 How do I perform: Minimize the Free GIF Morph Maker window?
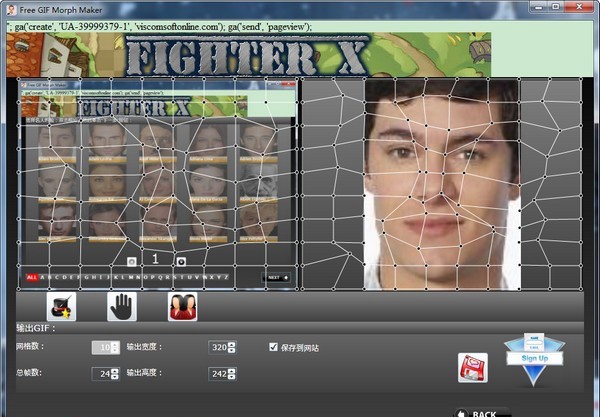click(x=539, y=7)
